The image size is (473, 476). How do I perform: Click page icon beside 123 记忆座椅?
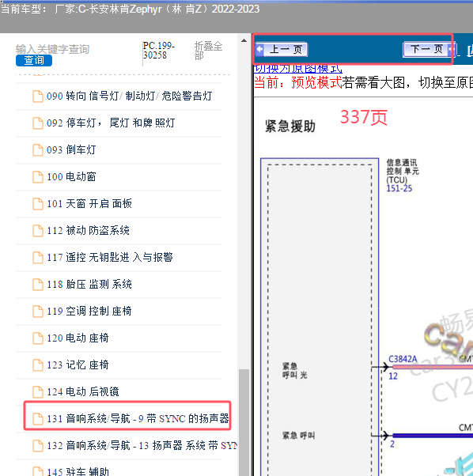pyautogui.click(x=38, y=365)
